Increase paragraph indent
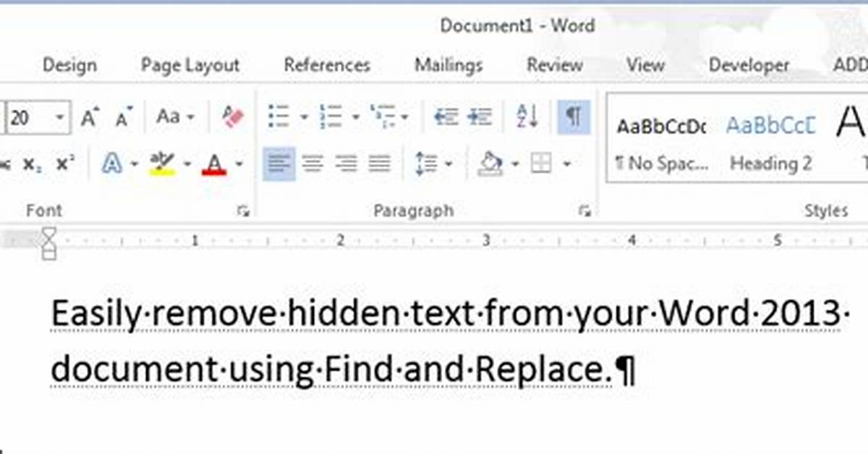The width and height of the screenshot is (868, 454). click(479, 116)
